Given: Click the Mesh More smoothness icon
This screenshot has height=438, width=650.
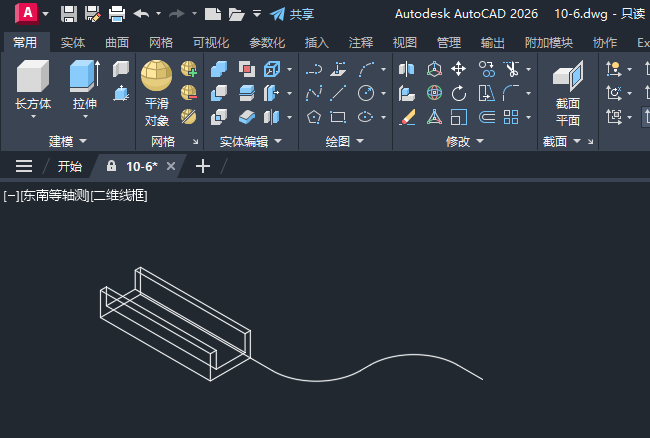Looking at the screenshot, I should (189, 69).
